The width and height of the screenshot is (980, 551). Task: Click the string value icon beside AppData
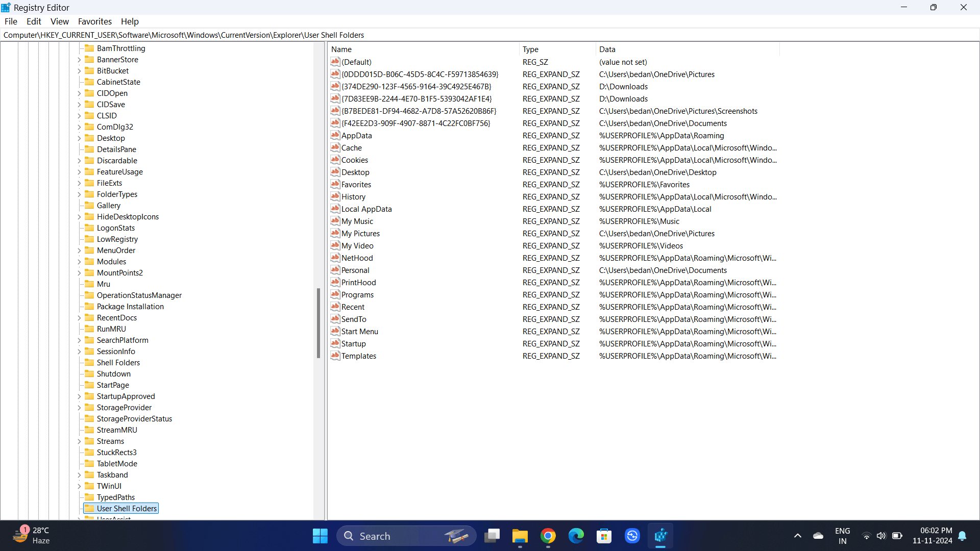[x=335, y=135]
